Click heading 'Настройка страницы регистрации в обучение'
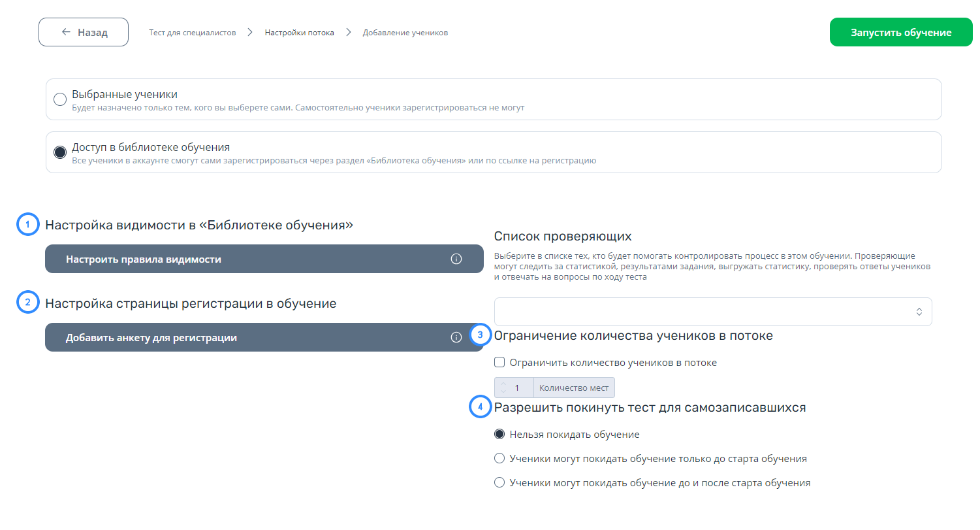The image size is (980, 530). coord(191,303)
